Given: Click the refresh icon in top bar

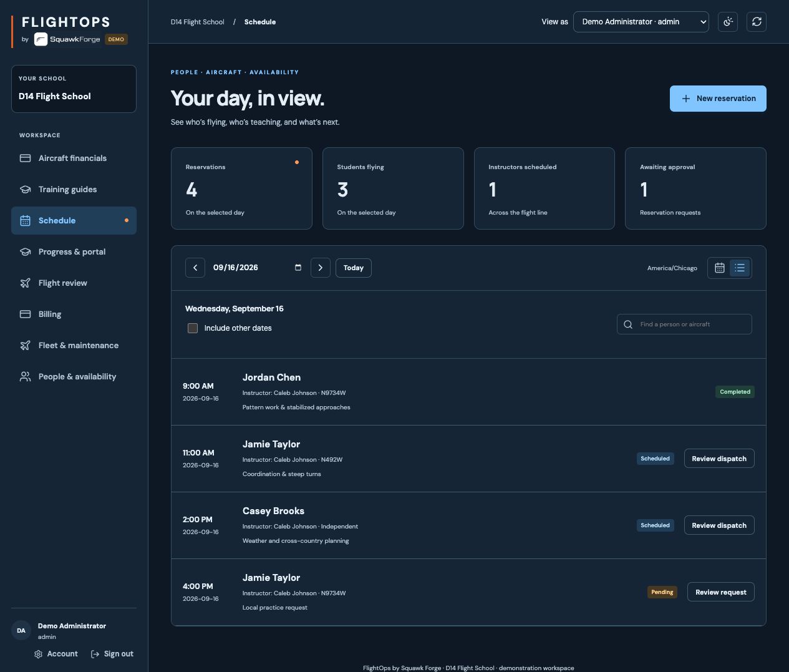Looking at the screenshot, I should tap(757, 22).
